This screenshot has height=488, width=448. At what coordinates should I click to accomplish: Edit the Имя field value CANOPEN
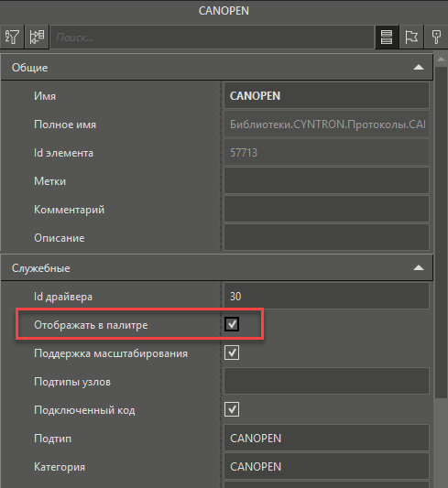(x=326, y=95)
